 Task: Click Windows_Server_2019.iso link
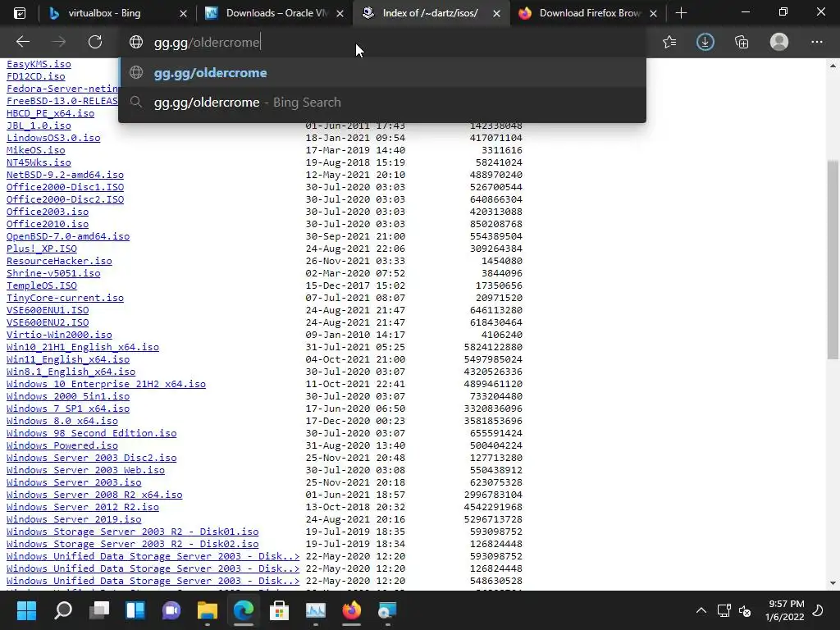(74, 519)
